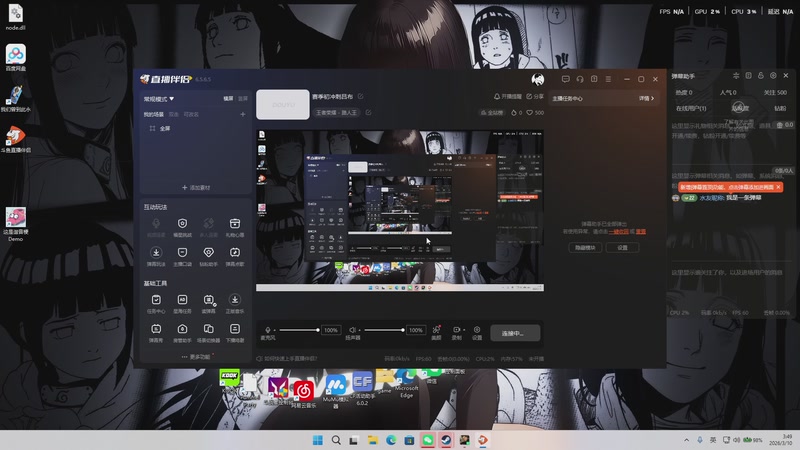Viewport: 800px width, 450px height.
Task: Edit the stream title pencil icon
Action: point(361,96)
